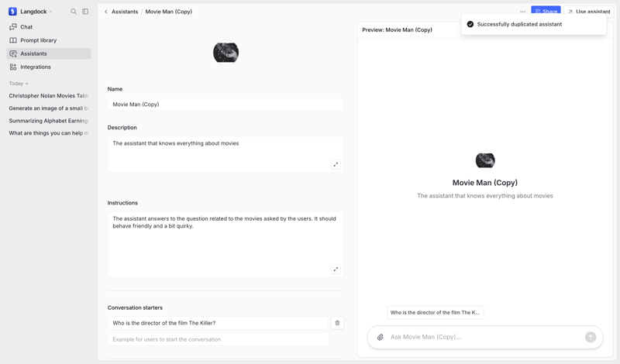Click The Killer conversation starter field
Viewport: 620px width, 364px height.
click(x=218, y=323)
